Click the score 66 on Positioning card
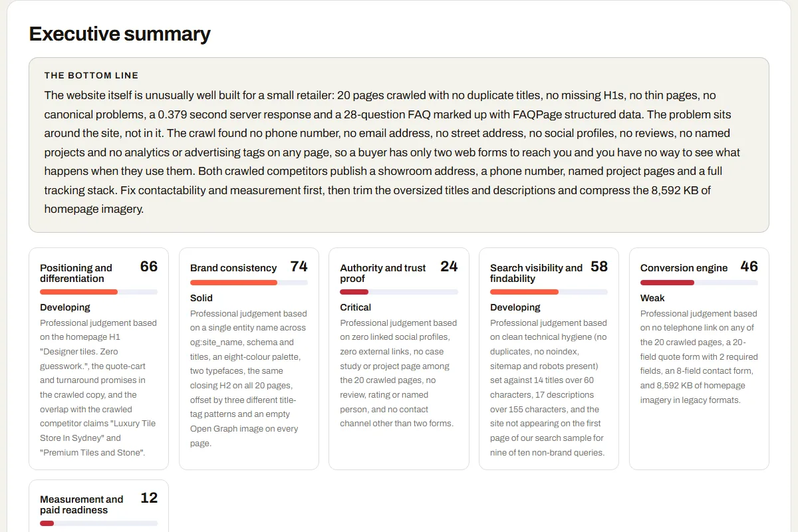The height and width of the screenshot is (532, 798). (149, 267)
